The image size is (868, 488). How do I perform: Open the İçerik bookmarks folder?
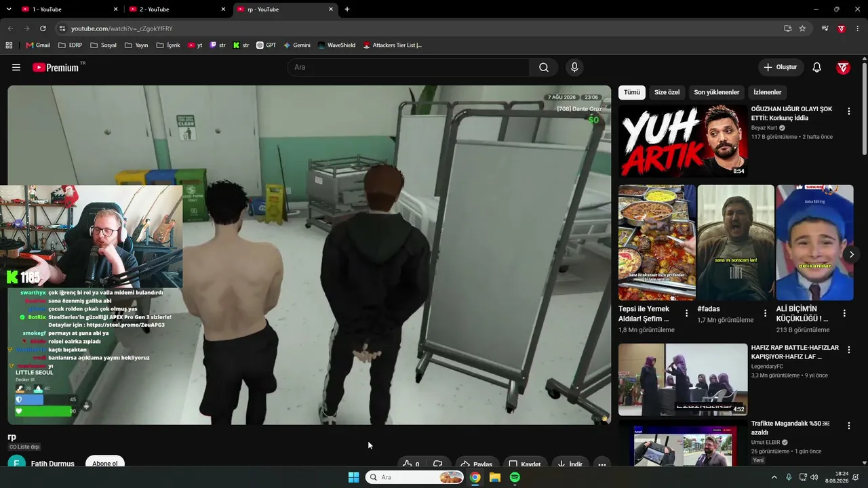pyautogui.click(x=168, y=45)
